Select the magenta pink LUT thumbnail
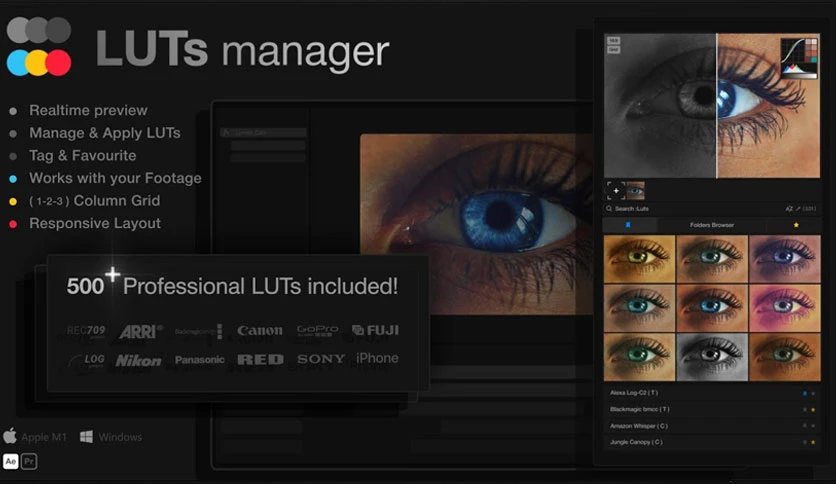The height and width of the screenshot is (484, 836). coord(785,308)
